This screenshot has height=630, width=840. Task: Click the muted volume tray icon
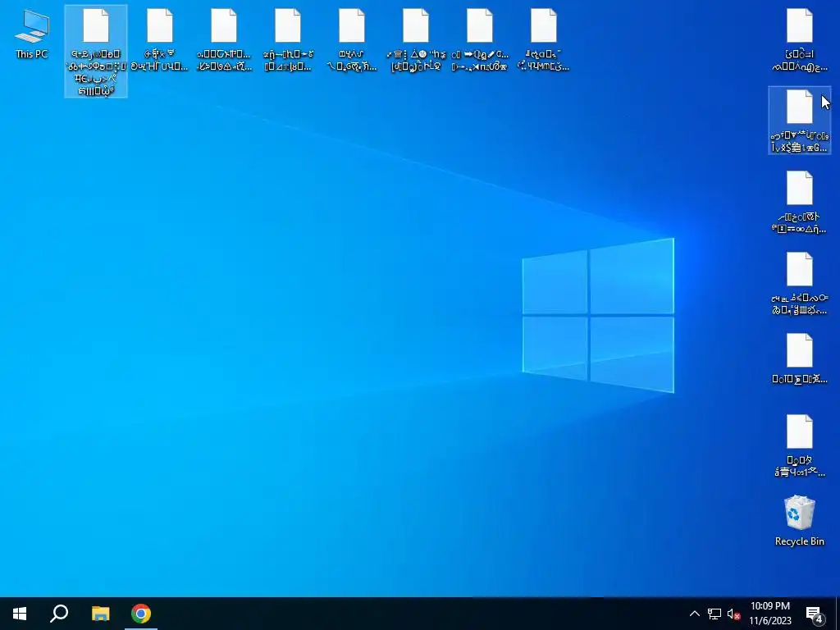[733, 614]
